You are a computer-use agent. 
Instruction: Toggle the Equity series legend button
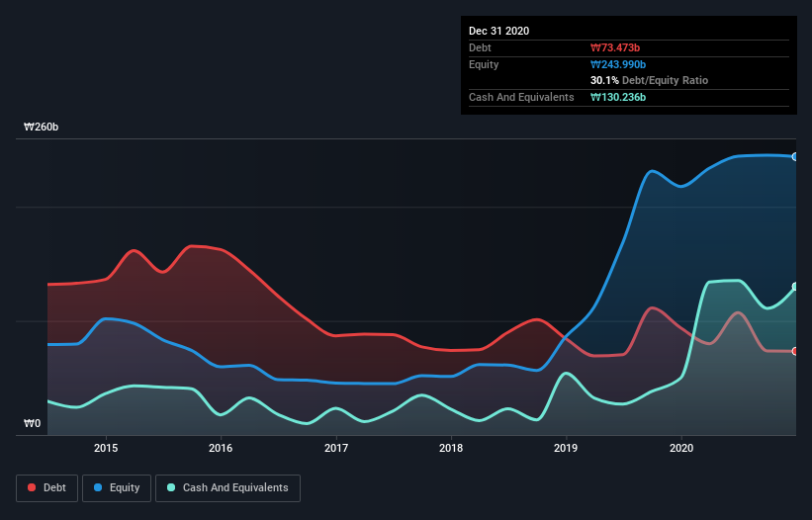[x=117, y=488]
